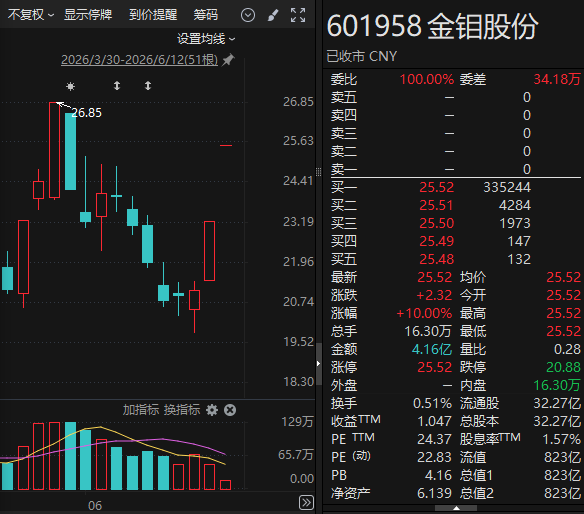Click 跌停 price 20.88
This screenshot has width=584, height=514.
point(563,367)
